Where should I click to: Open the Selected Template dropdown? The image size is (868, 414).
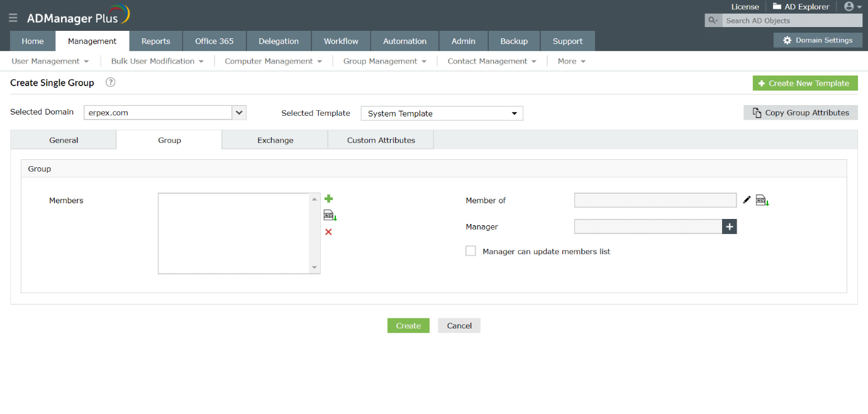pos(442,113)
